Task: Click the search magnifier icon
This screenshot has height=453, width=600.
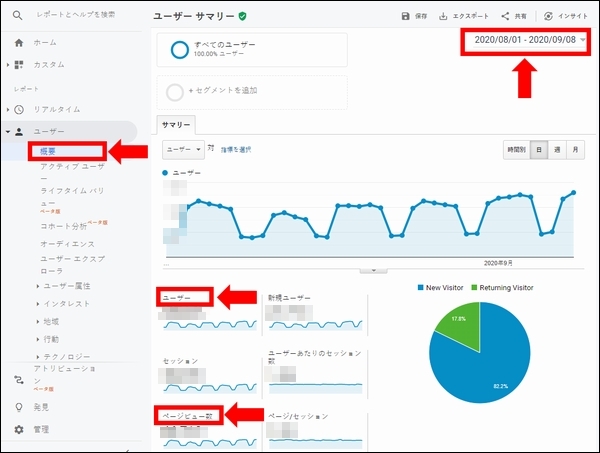Action: (17, 16)
